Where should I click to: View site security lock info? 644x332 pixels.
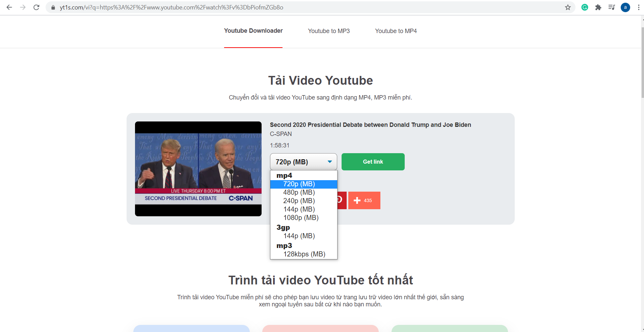click(53, 7)
